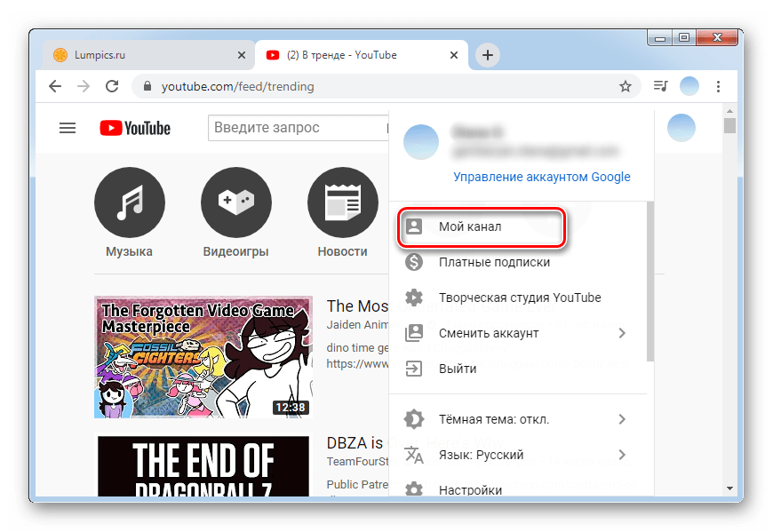Image resolution: width=773 pixels, height=532 pixels.
Task: Click the switch account icon
Action: [x=414, y=333]
